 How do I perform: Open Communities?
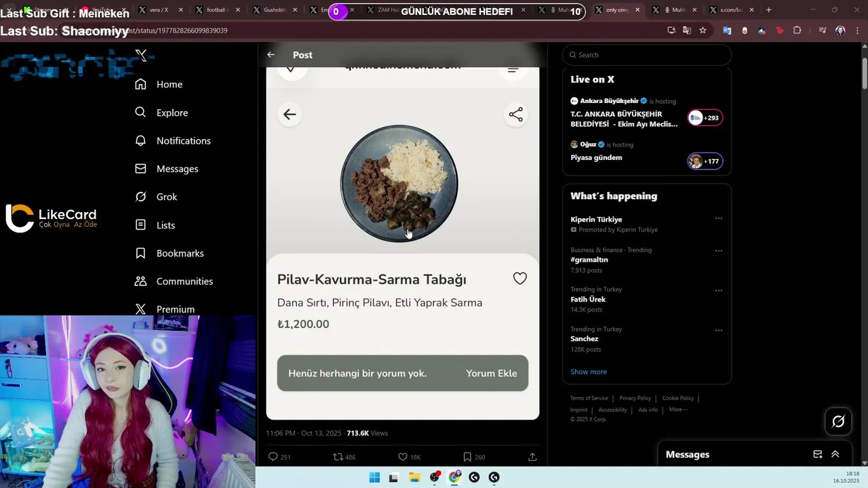pyautogui.click(x=174, y=281)
